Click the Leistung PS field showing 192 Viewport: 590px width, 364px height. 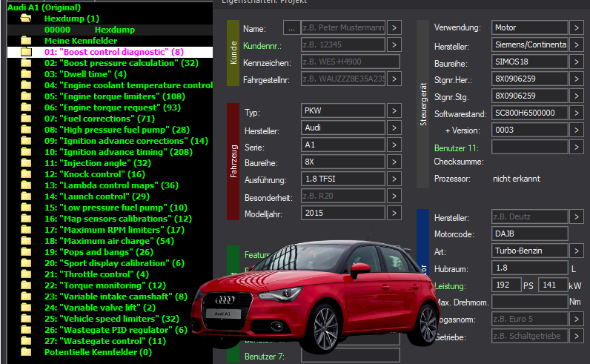coord(506,285)
